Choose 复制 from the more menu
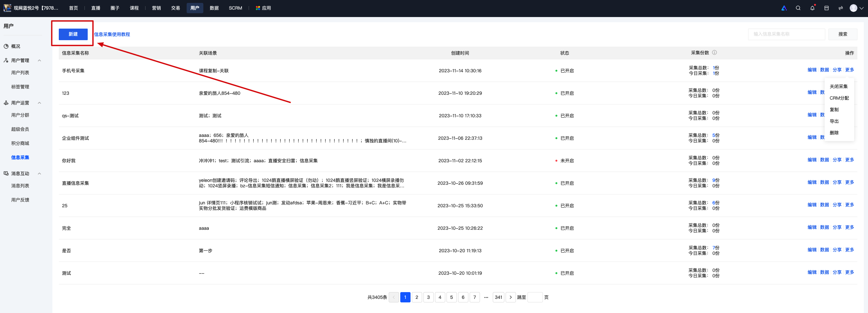The height and width of the screenshot is (313, 868). click(834, 110)
